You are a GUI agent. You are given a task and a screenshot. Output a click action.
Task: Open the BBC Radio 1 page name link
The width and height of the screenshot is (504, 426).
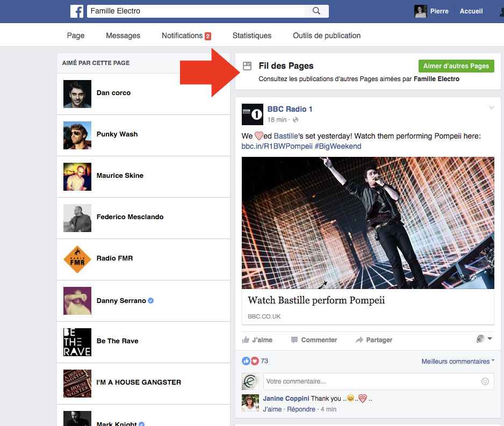coord(290,109)
